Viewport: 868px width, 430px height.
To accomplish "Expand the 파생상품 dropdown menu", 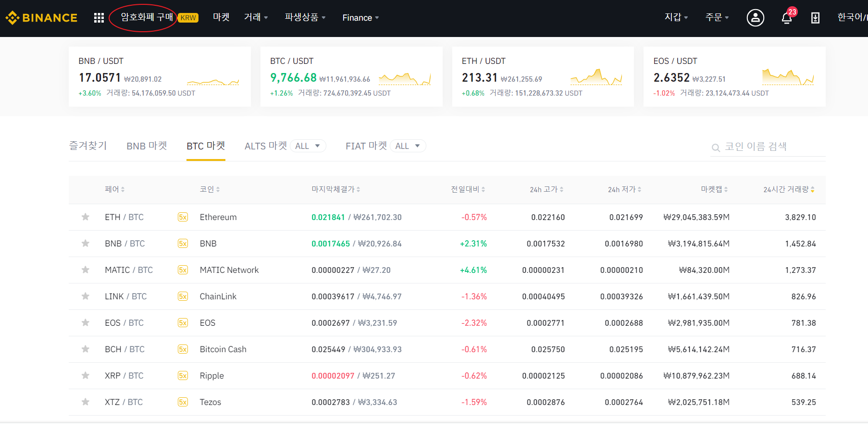I will 305,17.
